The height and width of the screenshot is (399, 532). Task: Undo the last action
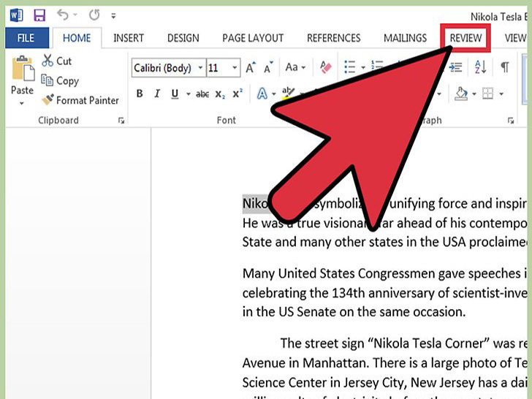tap(63, 15)
